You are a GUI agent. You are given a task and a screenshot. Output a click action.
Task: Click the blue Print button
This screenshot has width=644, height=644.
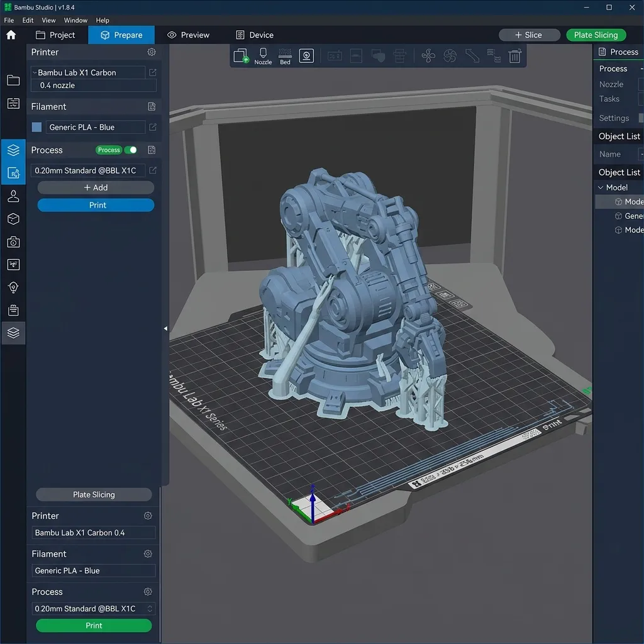pyautogui.click(x=96, y=205)
